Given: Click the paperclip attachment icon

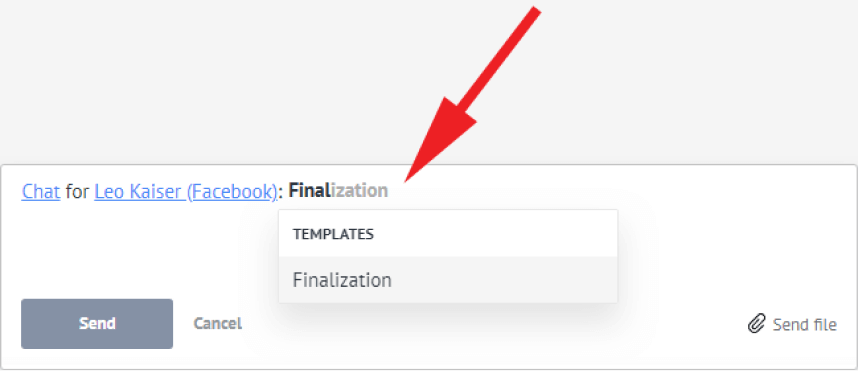Looking at the screenshot, I should [756, 324].
